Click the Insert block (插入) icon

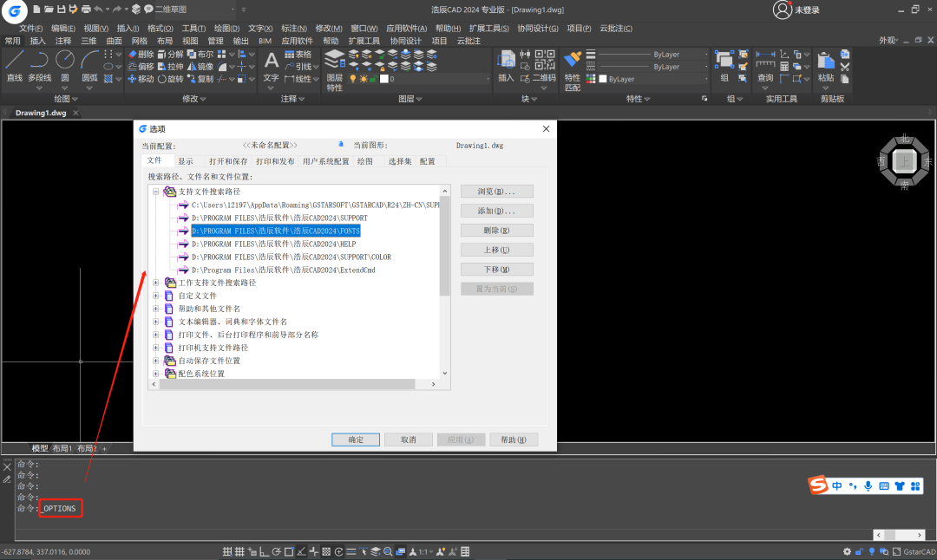pos(506,66)
